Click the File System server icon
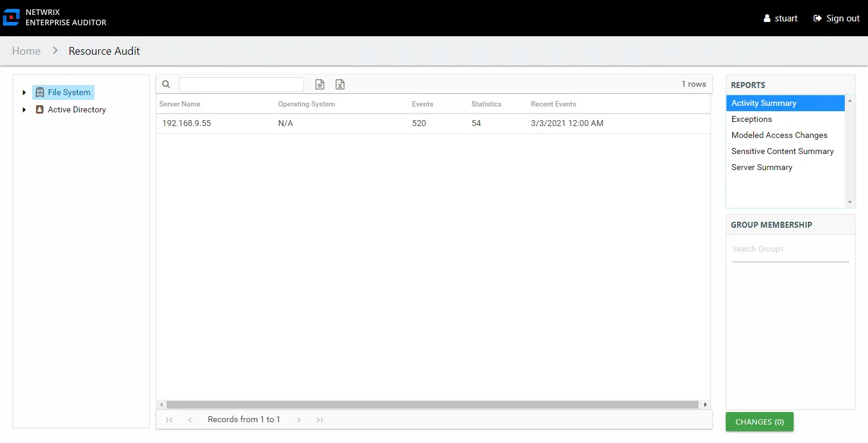 tap(40, 92)
